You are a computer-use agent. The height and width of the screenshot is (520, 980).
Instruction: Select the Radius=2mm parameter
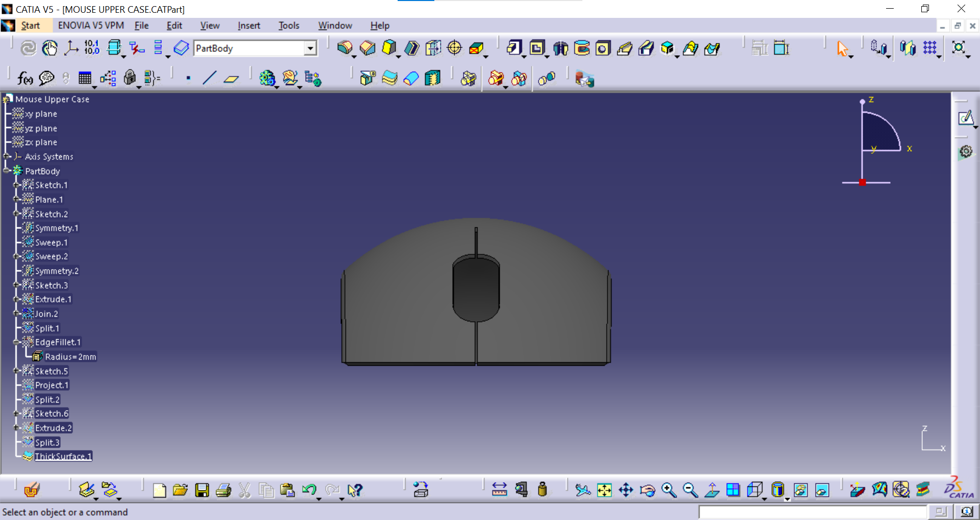70,357
